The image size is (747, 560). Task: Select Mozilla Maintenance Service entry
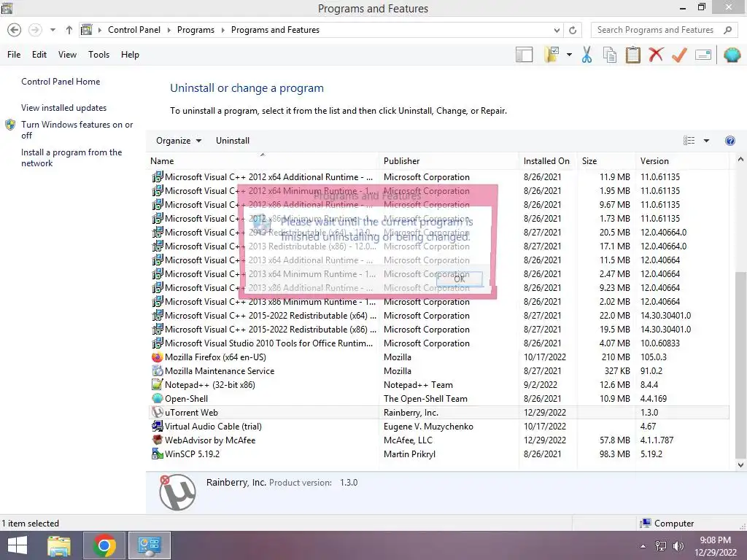(438, 371)
